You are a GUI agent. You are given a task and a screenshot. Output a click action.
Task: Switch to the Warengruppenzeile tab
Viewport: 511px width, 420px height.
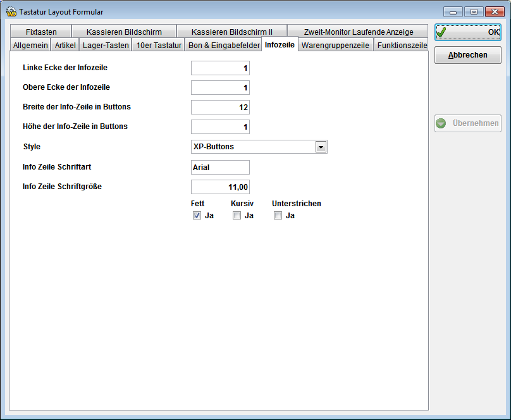[335, 45]
